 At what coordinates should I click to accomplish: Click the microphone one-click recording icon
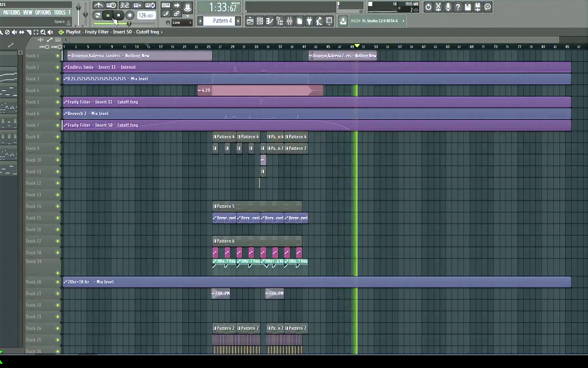tap(448, 7)
